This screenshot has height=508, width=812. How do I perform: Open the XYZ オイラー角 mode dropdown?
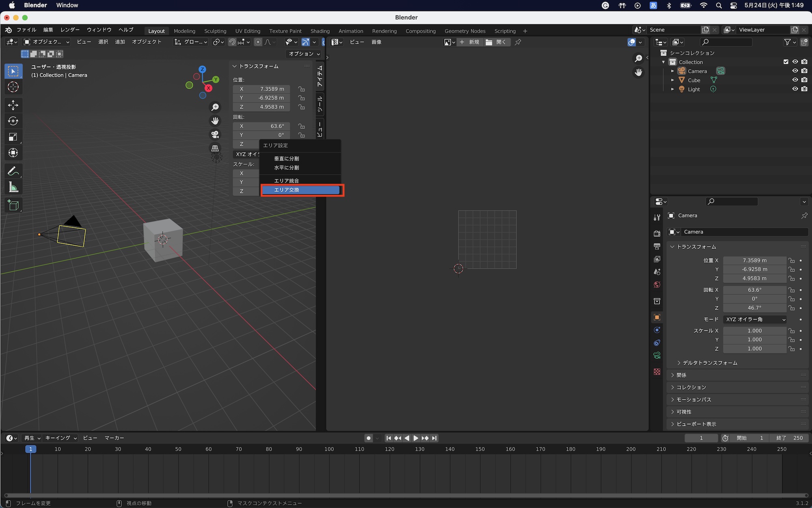pos(755,319)
